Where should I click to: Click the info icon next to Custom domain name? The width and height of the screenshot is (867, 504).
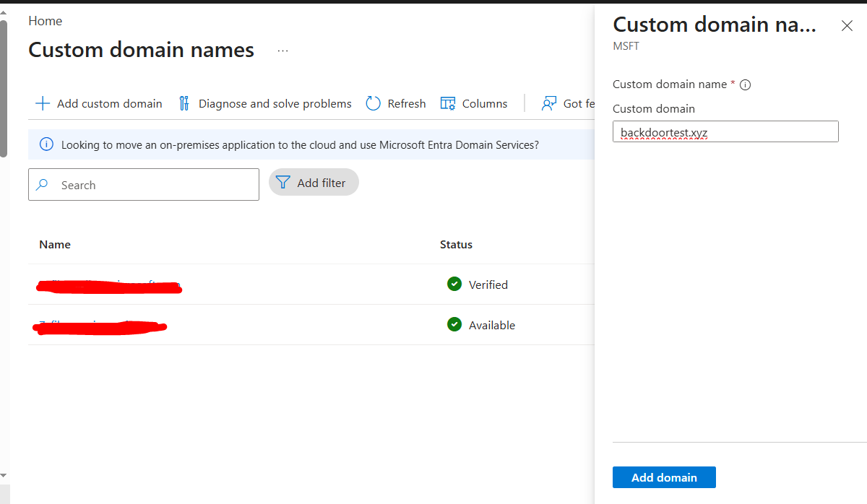pyautogui.click(x=746, y=84)
